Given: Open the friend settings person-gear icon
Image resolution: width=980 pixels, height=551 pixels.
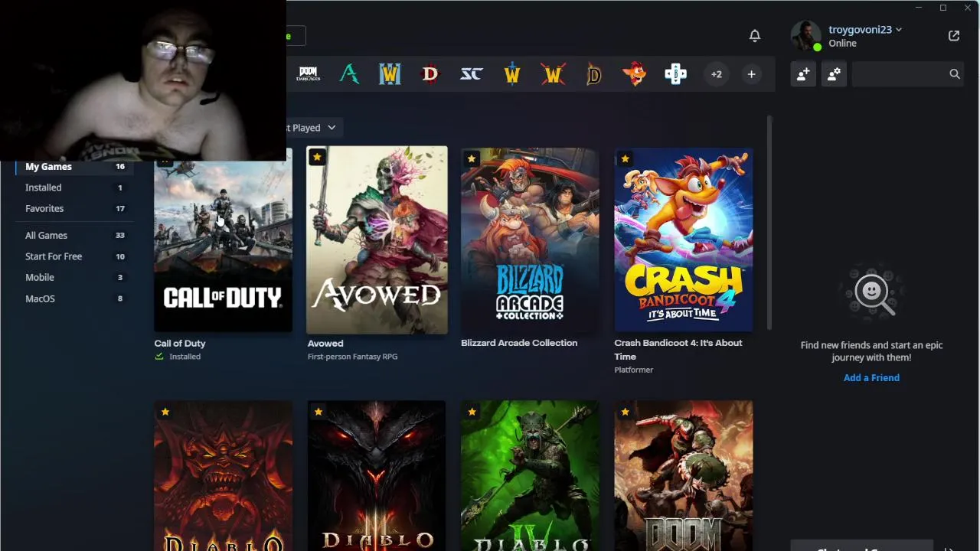Looking at the screenshot, I should tap(834, 74).
